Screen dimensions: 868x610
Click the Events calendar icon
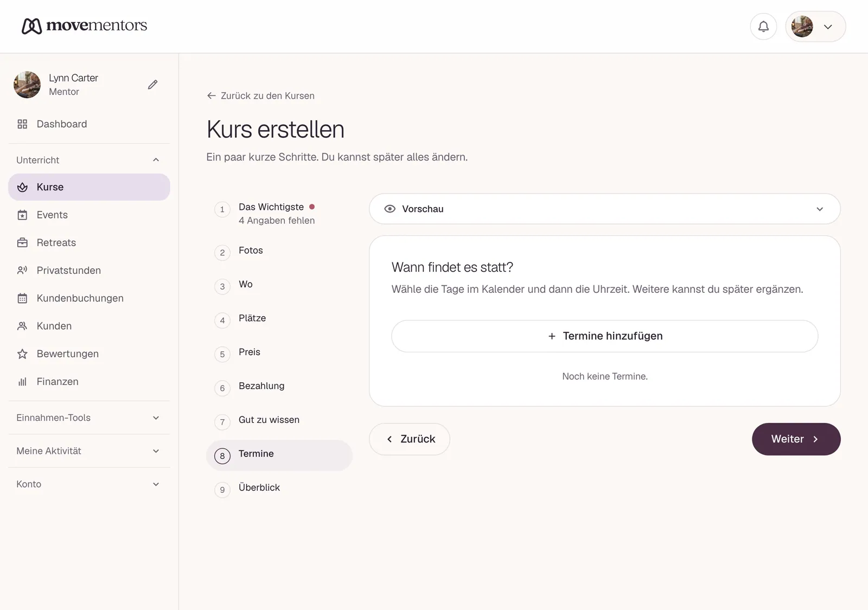click(22, 215)
